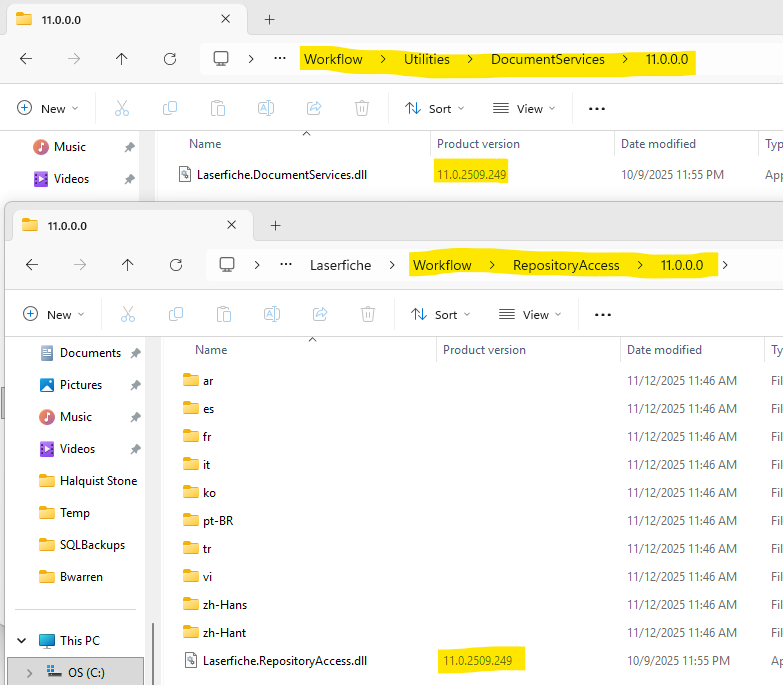Unpin Music in RepositoryAccess window sidebar

pyautogui.click(x=135, y=417)
